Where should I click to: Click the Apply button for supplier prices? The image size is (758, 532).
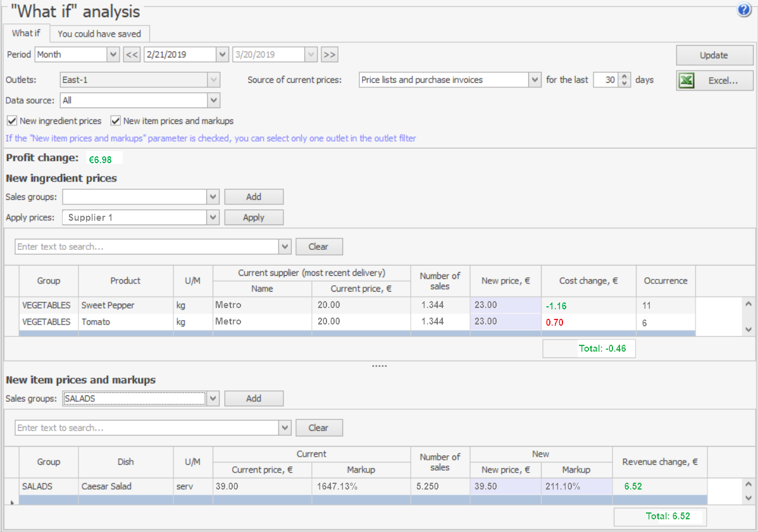254,217
